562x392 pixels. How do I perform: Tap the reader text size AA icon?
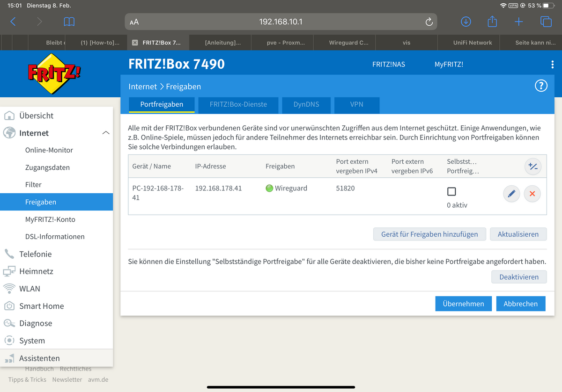coord(134,22)
